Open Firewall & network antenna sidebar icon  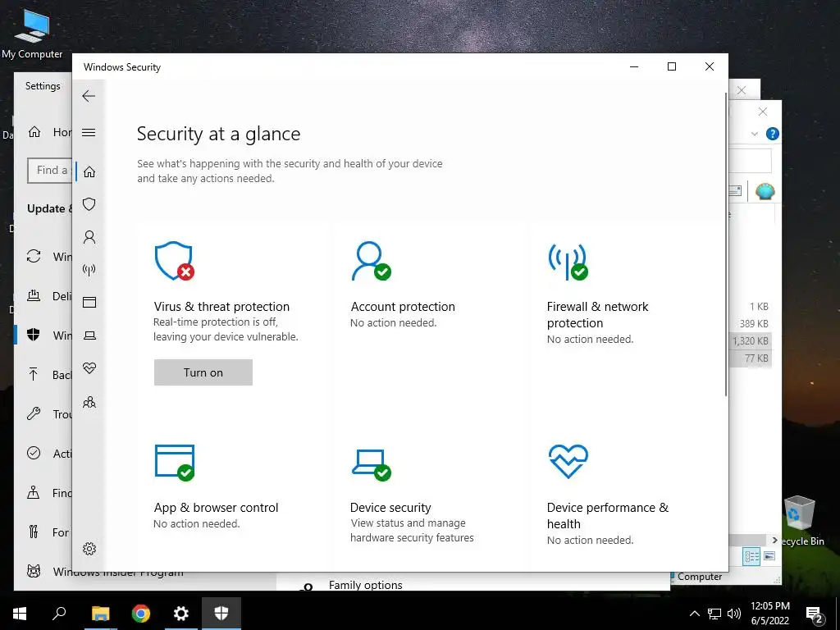(89, 269)
